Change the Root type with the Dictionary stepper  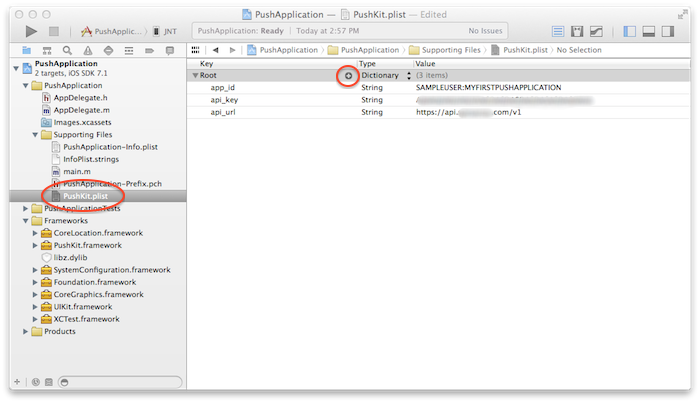(x=408, y=75)
